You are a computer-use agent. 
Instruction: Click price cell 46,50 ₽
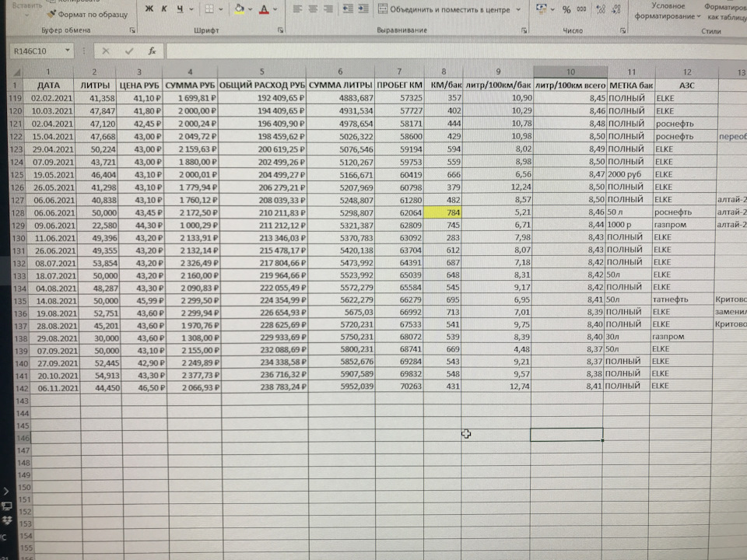click(x=145, y=387)
